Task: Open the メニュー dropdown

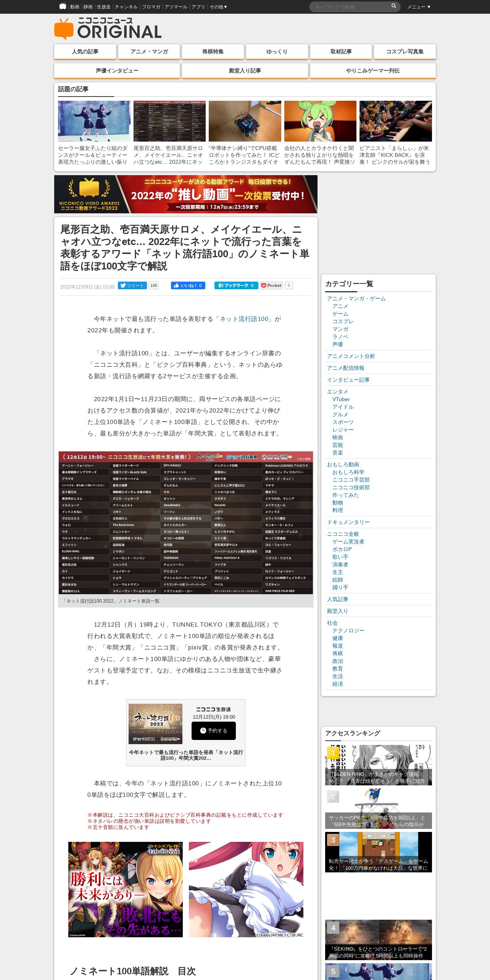Action: [x=419, y=7]
